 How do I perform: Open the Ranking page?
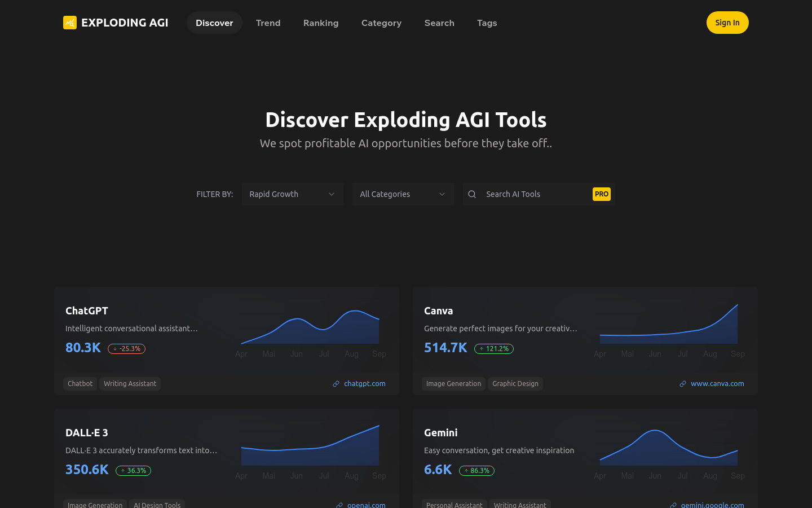[x=321, y=23]
